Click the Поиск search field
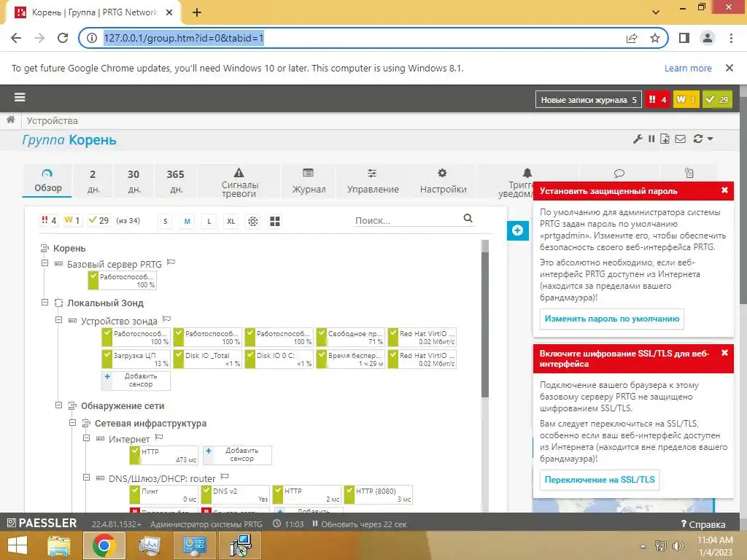The height and width of the screenshot is (560, 747). [x=407, y=220]
